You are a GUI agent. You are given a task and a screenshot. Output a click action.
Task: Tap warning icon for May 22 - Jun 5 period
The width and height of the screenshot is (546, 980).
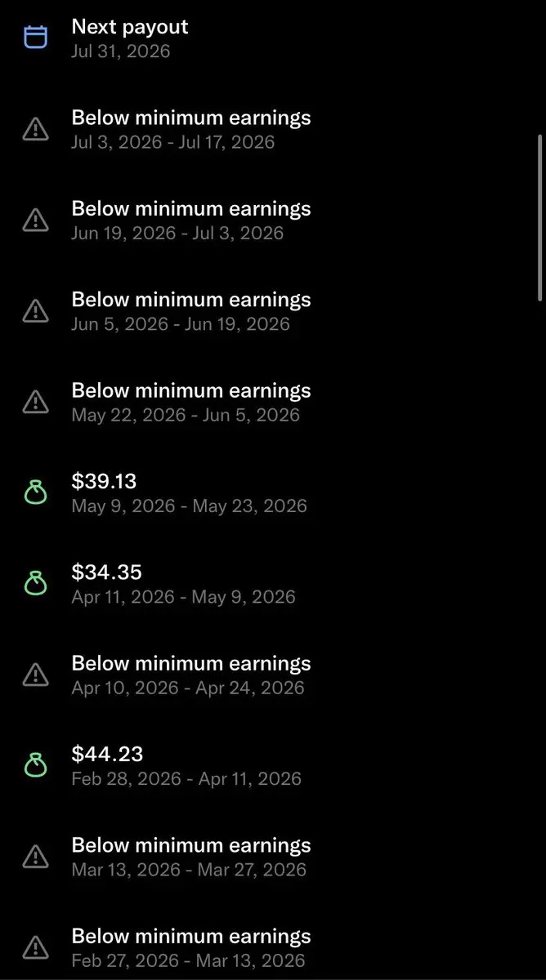coord(35,402)
